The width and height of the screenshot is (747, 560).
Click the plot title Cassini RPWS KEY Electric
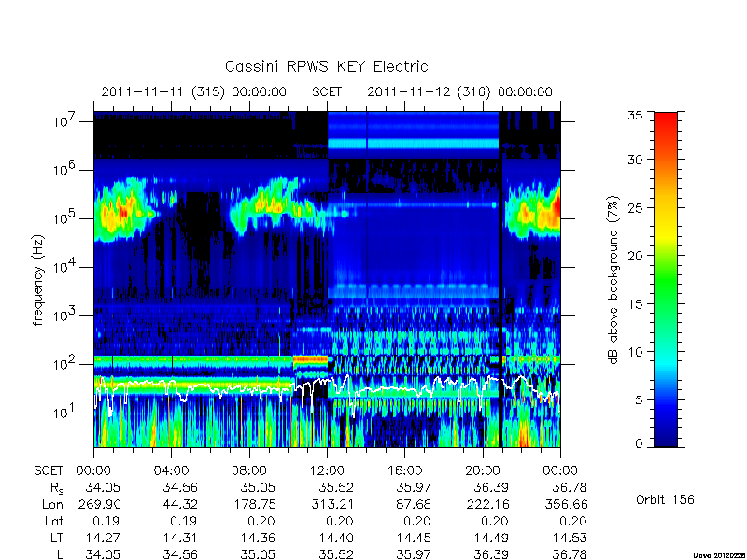[x=326, y=66]
